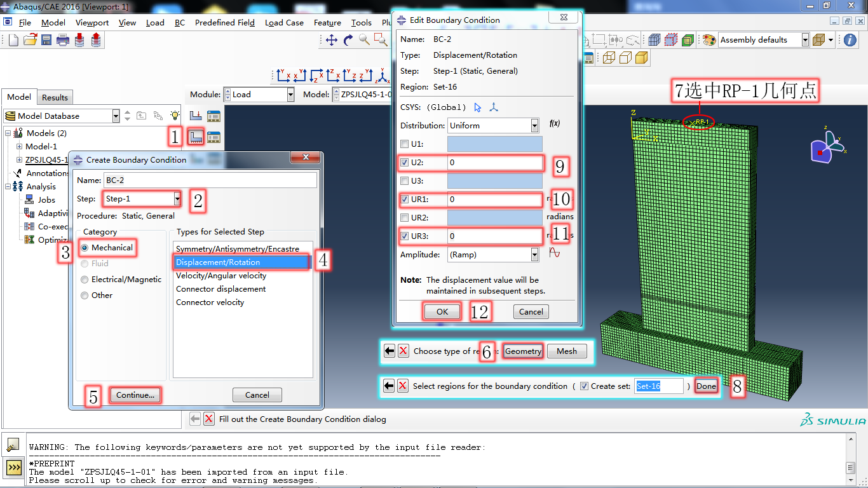
Task: Open a model database file icon
Action: pyautogui.click(x=30, y=40)
